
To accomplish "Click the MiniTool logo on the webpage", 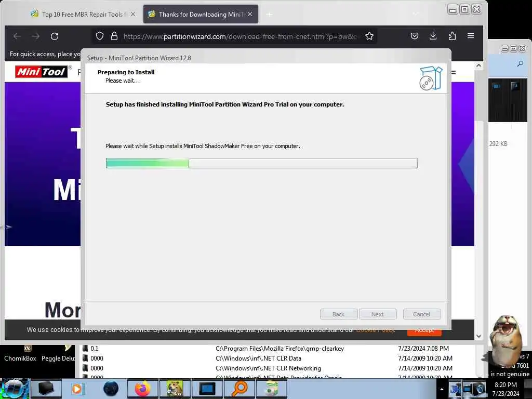I will click(41, 72).
